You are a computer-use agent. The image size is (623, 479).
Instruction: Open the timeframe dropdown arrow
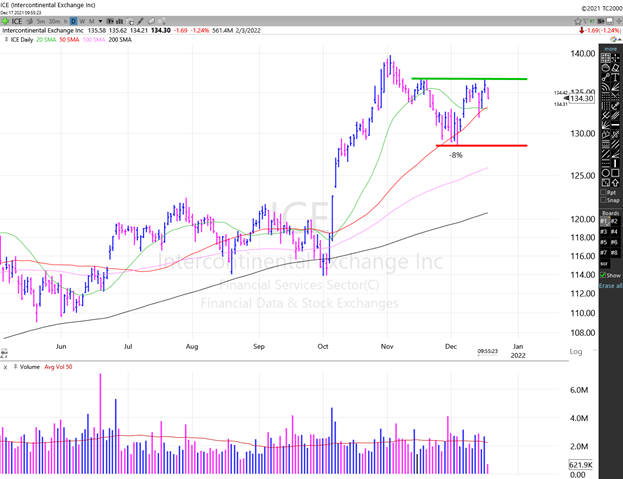(101, 21)
